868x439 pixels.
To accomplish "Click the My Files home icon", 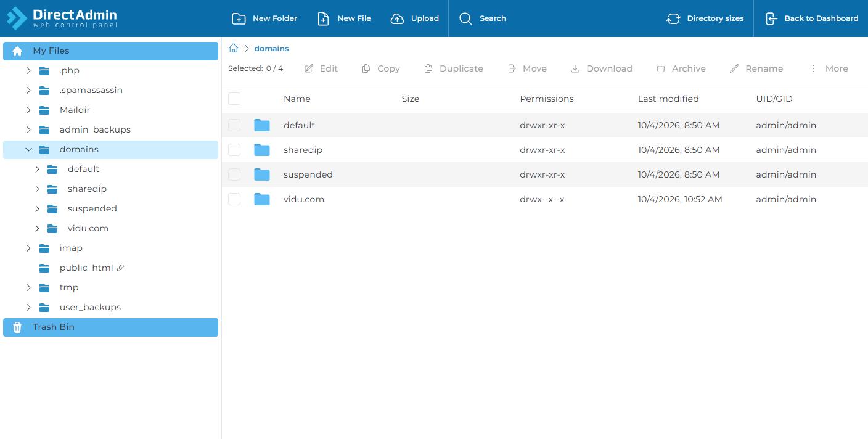I will click(17, 51).
